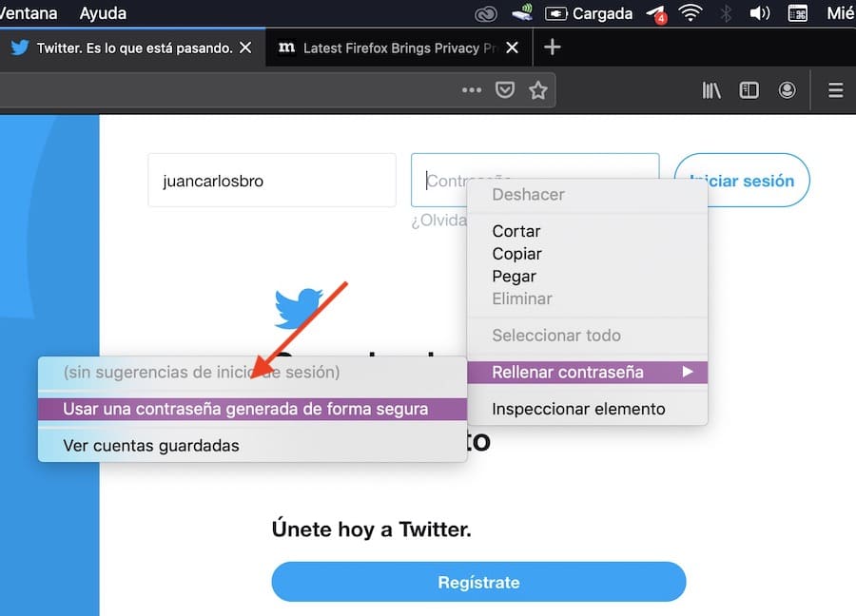
Task: Click the volume icon in menu bar
Action: 759,13
